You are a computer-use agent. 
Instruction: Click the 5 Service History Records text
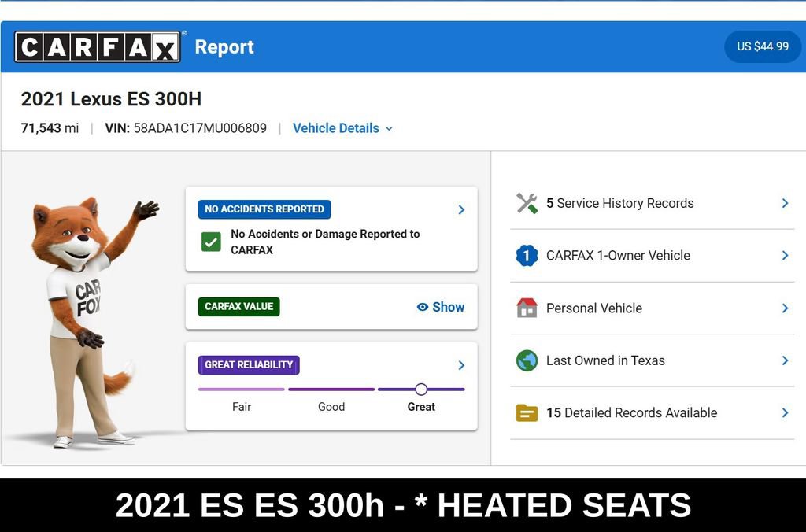620,203
